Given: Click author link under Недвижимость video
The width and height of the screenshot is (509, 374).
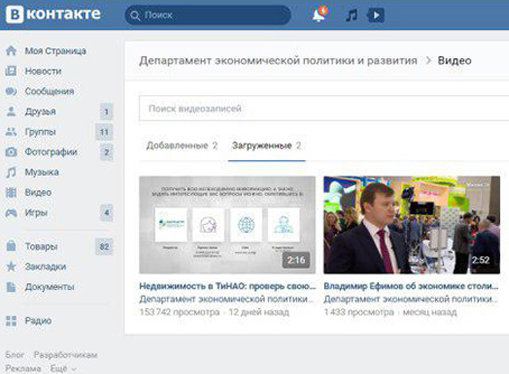Looking at the screenshot, I should point(227,299).
